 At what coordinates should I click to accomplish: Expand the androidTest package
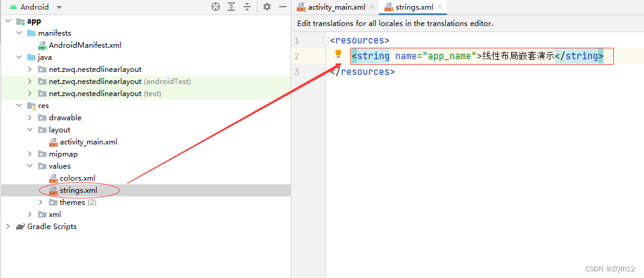click(30, 82)
